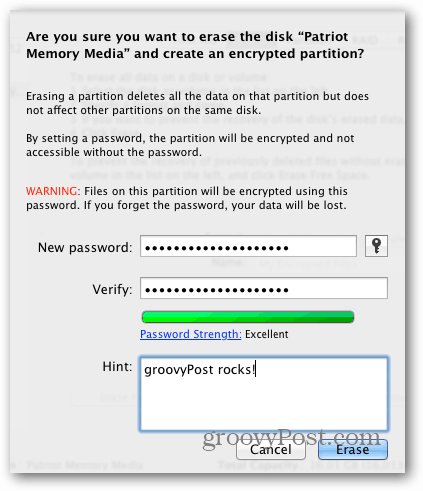This screenshot has height=491, width=423.
Task: Click the red WARNING text
Action: pyautogui.click(x=52, y=191)
